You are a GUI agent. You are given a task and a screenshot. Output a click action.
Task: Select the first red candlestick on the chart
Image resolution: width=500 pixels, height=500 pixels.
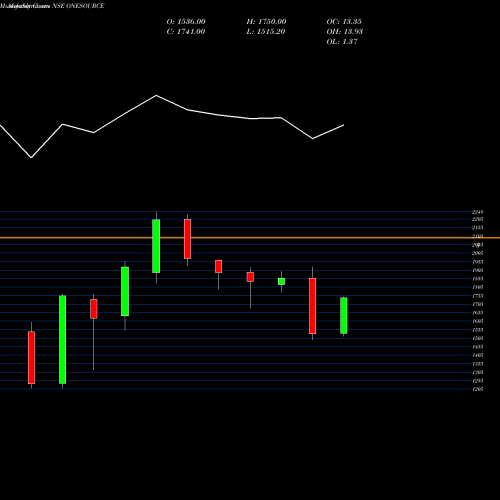pyautogui.click(x=31, y=357)
